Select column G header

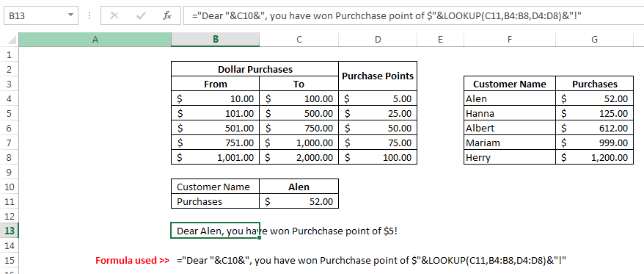594,40
